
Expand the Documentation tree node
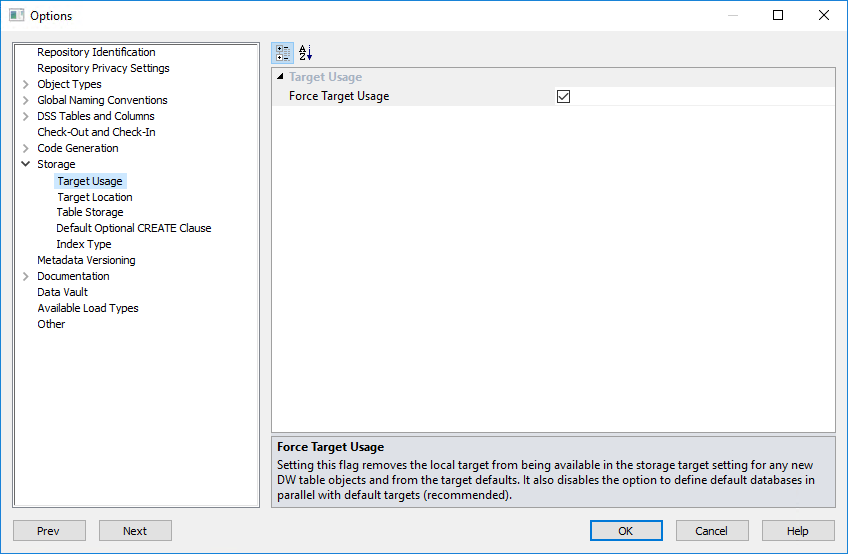pyautogui.click(x=25, y=276)
